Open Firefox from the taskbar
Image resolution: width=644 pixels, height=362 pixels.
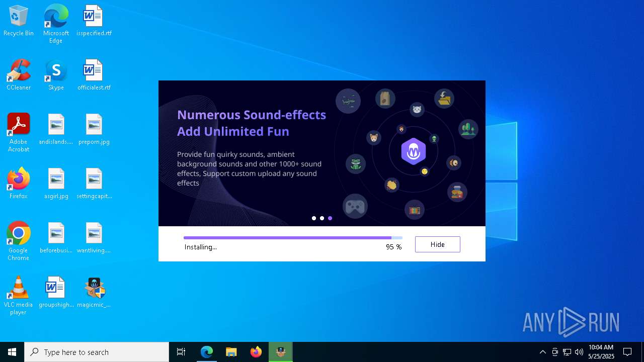click(x=256, y=352)
